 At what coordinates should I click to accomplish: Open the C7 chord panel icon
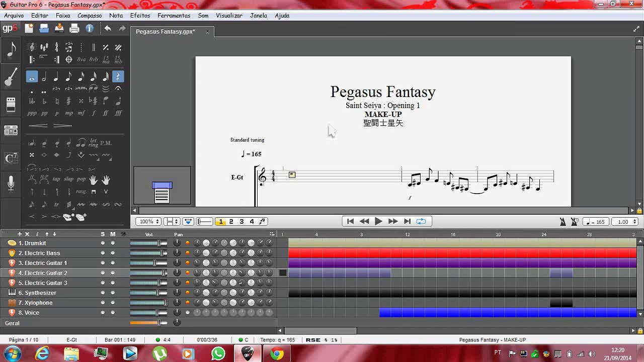[11, 158]
